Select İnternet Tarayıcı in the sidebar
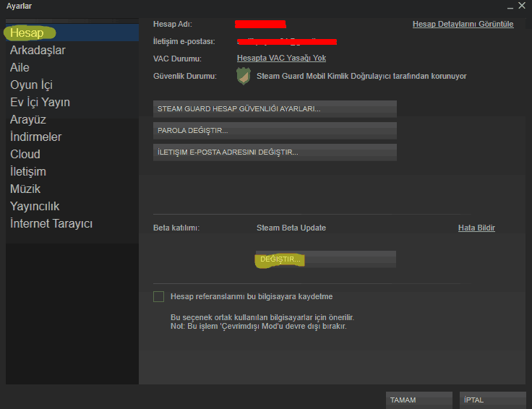This screenshot has height=409, width=532. 51,224
